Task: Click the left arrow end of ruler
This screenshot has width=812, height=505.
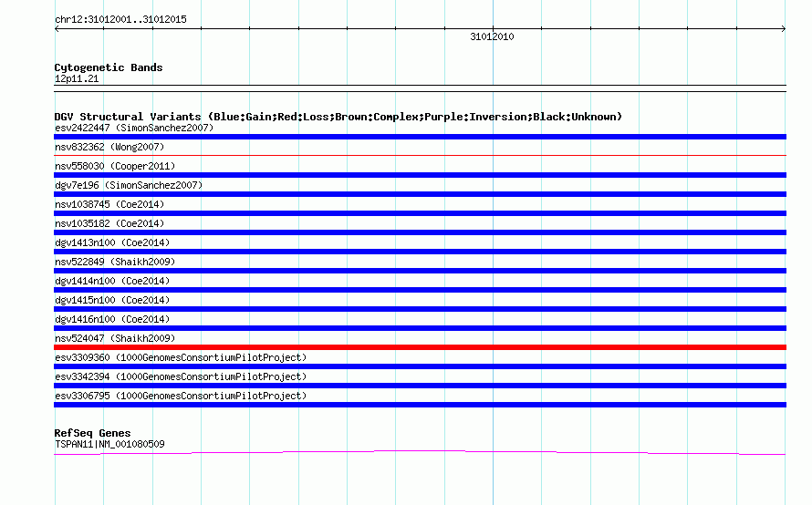Action: (x=57, y=29)
